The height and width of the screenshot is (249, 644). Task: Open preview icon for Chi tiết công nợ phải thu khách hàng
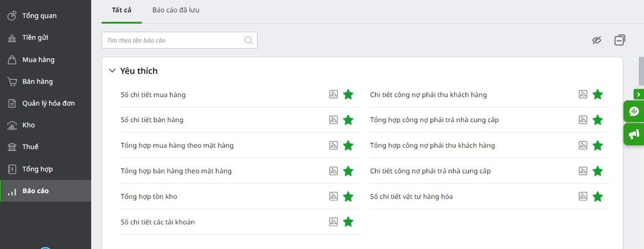583,94
